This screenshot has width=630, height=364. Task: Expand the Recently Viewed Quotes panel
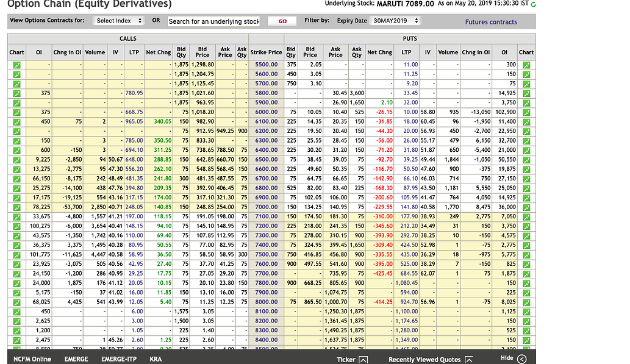[x=468, y=359]
